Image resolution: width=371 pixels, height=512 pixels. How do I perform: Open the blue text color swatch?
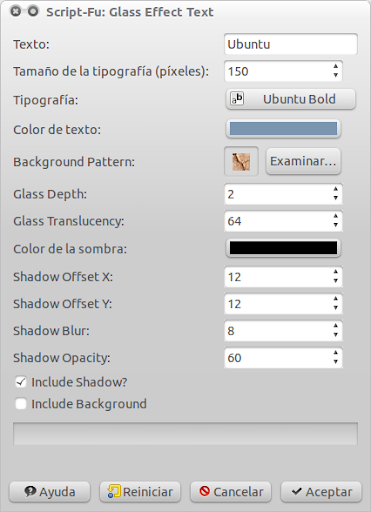click(283, 129)
